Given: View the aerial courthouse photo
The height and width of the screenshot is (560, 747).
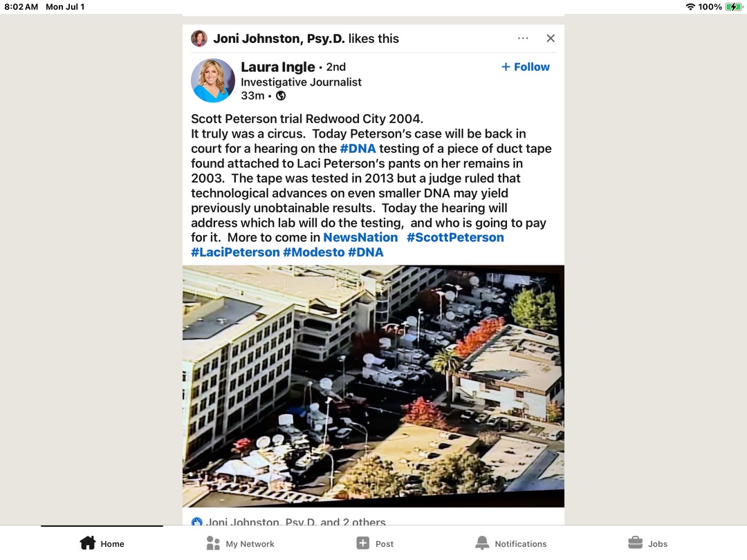Looking at the screenshot, I should [x=373, y=386].
